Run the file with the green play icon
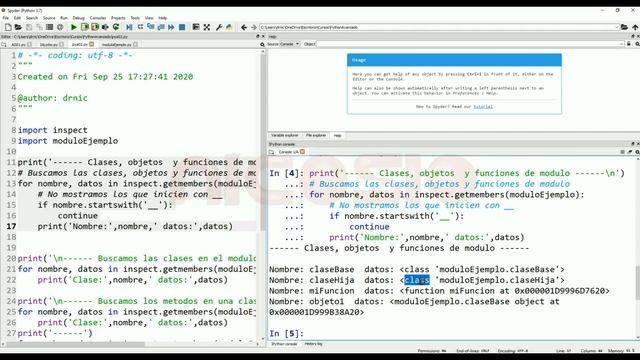Screen dimensions: 640x360 coord(74,27)
